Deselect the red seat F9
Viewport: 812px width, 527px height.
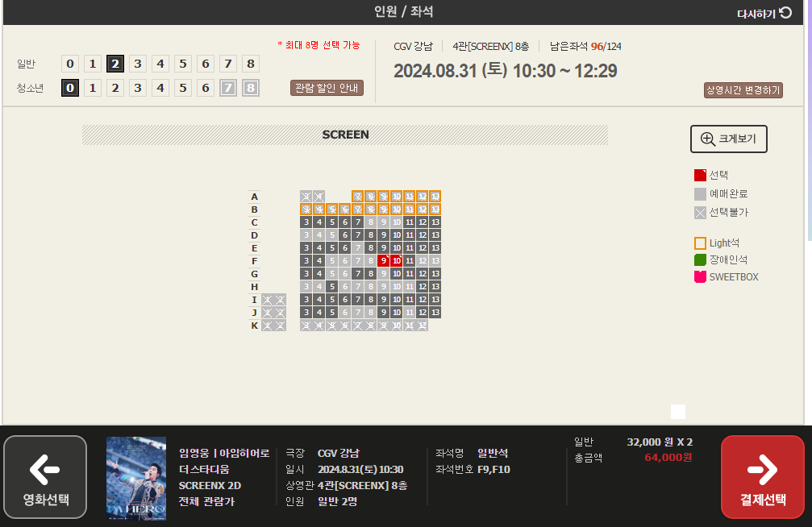point(383,261)
